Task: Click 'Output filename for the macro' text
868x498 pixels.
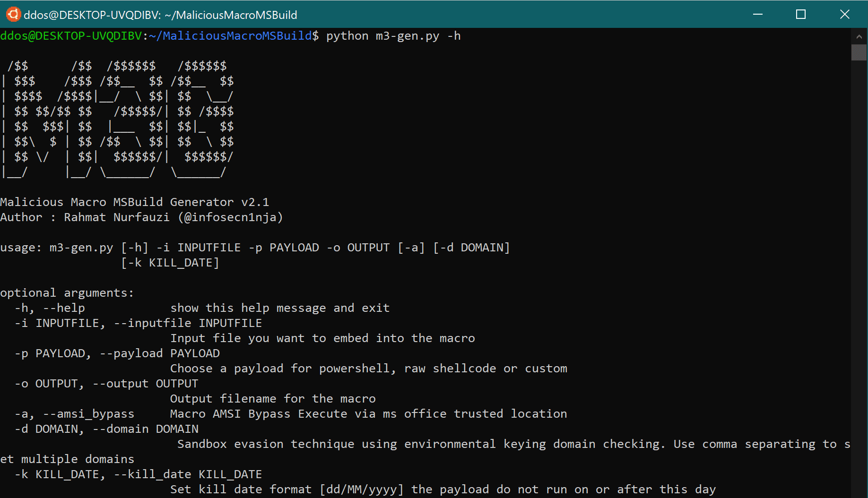Action: pos(273,399)
